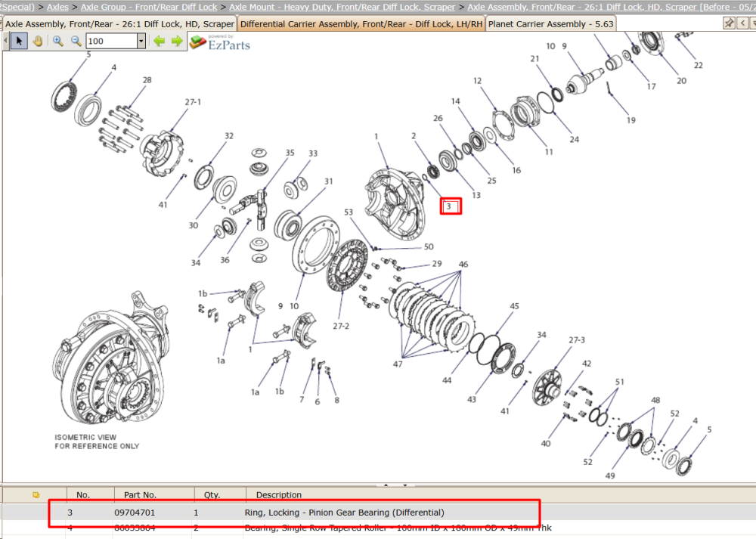Click callout 48 in the diagram
Screen dimensions: 756x539
(655, 400)
